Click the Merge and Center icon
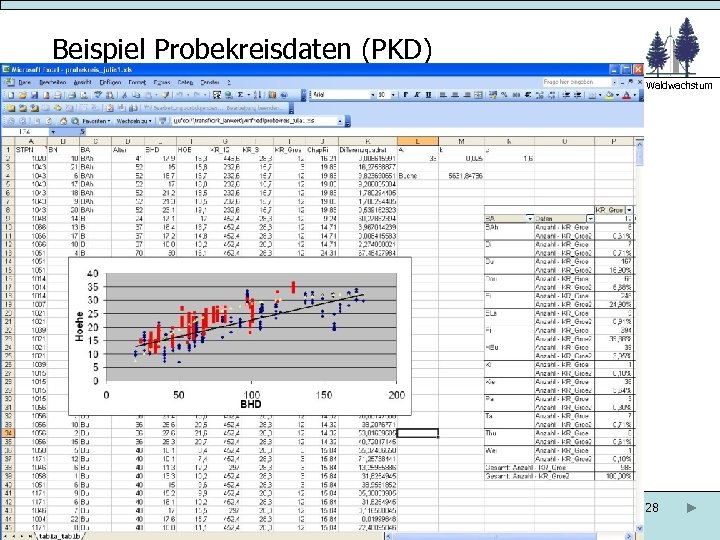Screen dimensions: 720x540 [x=478, y=95]
